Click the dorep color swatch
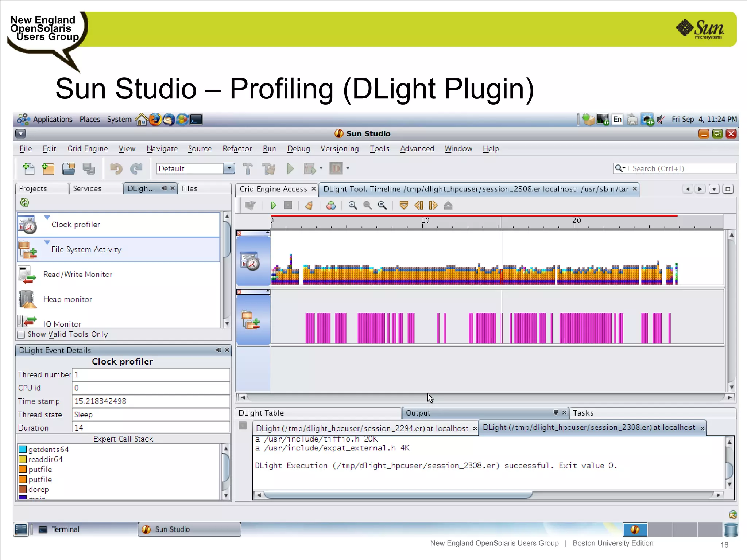747x560 pixels. click(x=23, y=489)
